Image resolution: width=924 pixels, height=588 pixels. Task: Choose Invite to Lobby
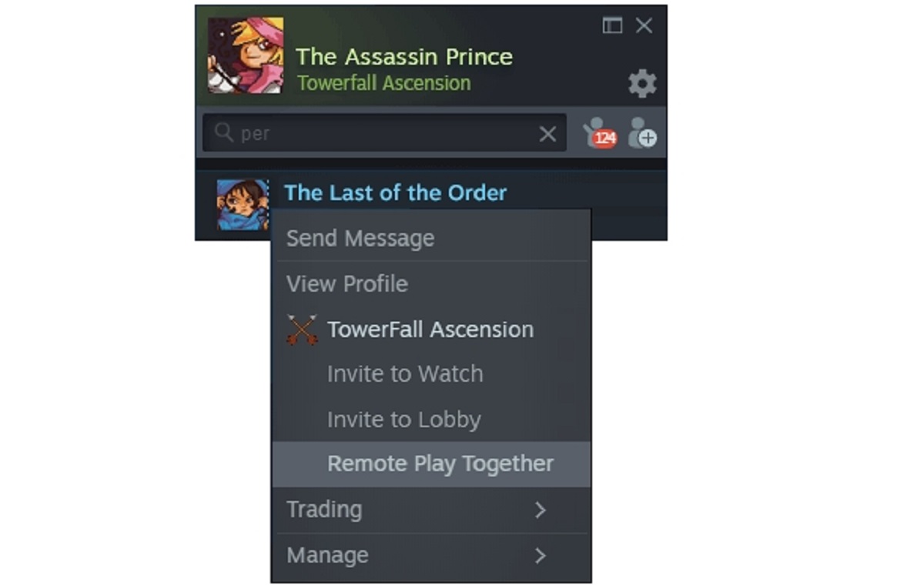click(x=403, y=419)
